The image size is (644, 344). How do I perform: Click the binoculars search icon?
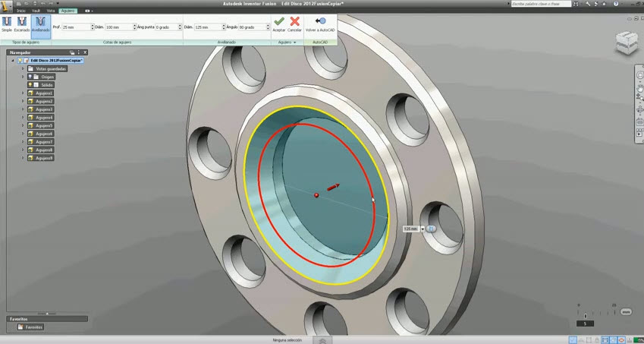point(576,4)
